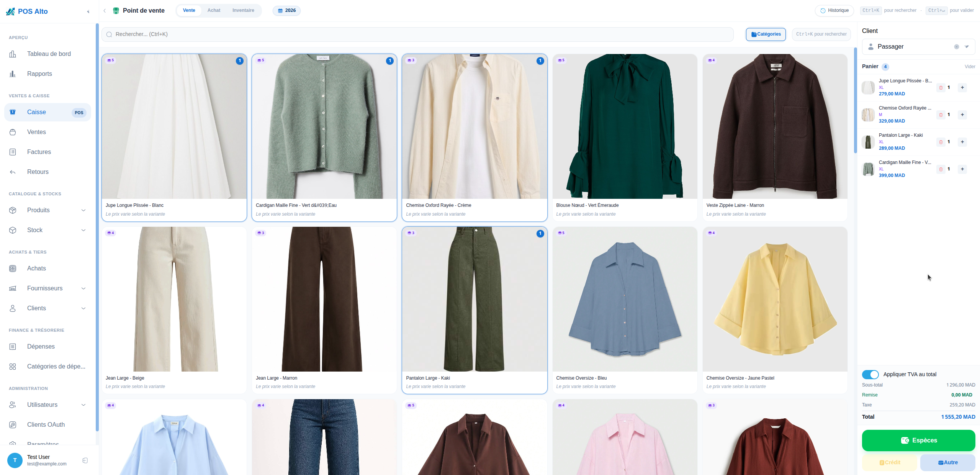Select the Jean Large - Marron product
Image resolution: width=980 pixels, height=475 pixels.
tap(324, 310)
